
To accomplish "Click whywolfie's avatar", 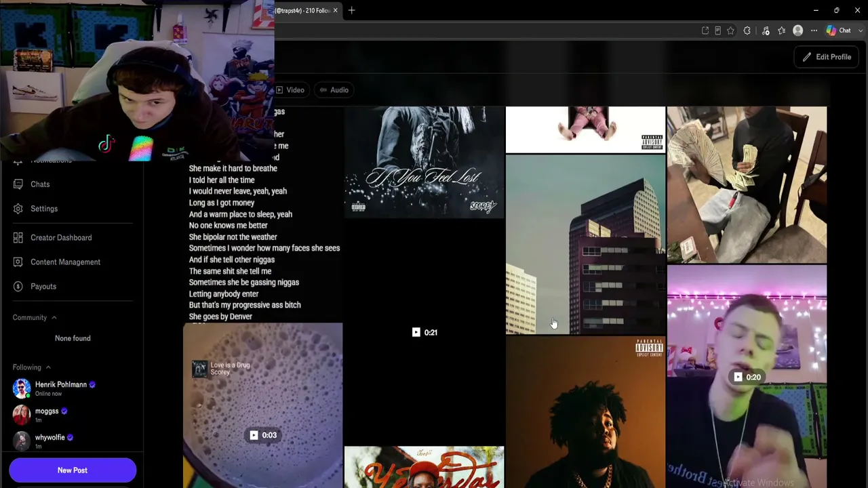I will pyautogui.click(x=22, y=441).
